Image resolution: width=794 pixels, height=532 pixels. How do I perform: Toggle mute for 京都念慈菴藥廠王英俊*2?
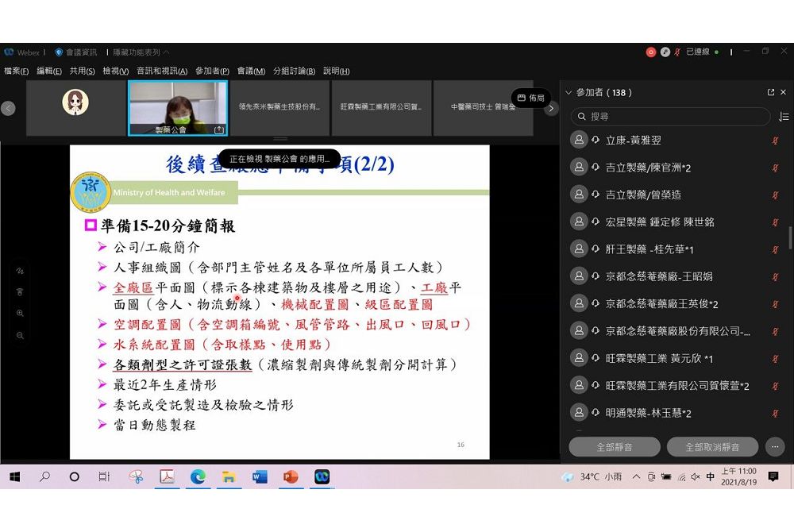coord(775,304)
